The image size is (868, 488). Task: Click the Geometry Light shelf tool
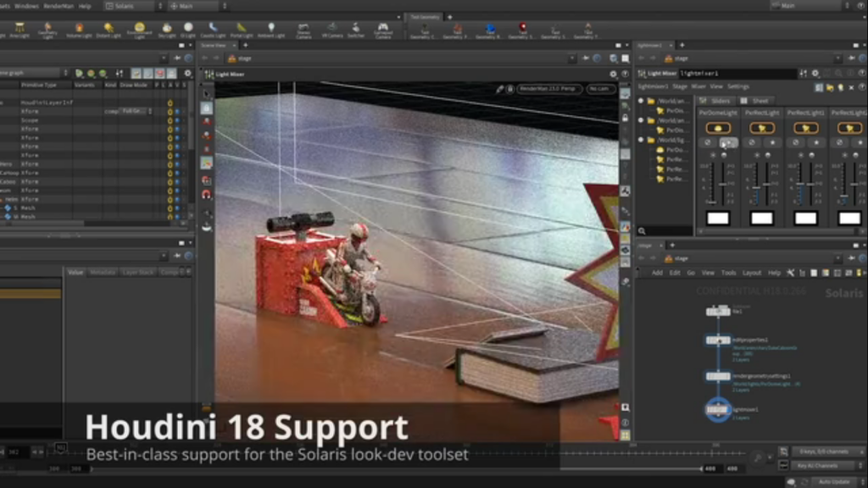[47, 30]
